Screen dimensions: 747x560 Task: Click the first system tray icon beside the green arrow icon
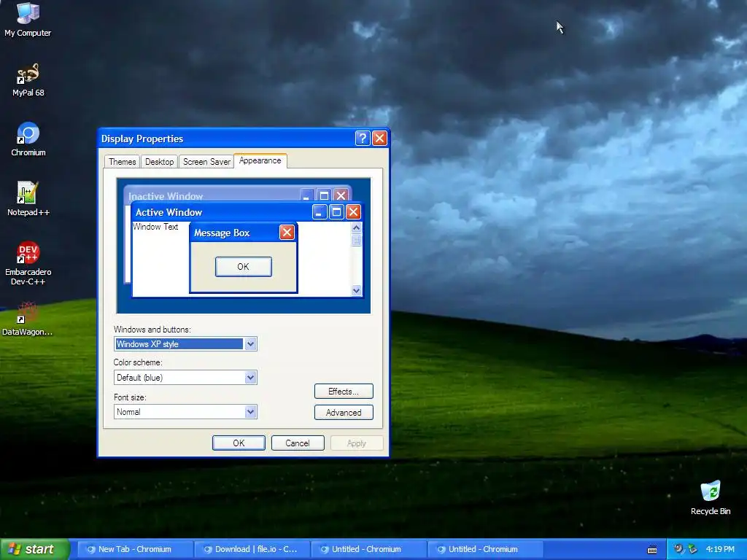[x=678, y=549]
